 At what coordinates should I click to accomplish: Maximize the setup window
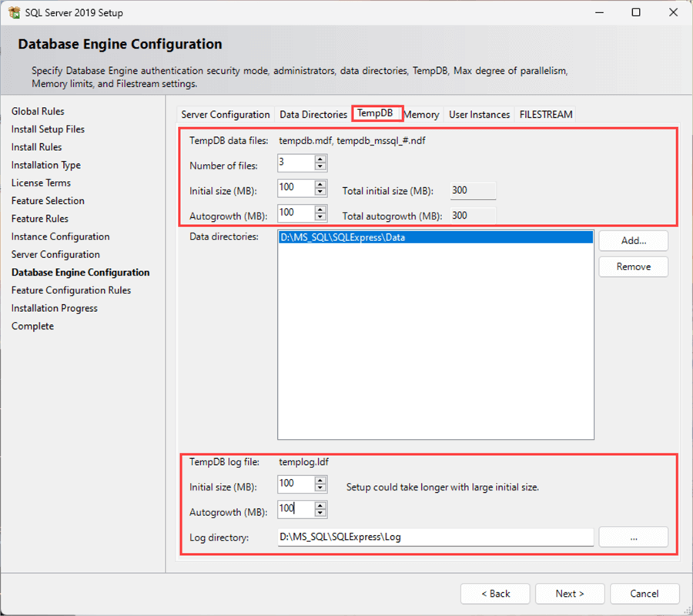(x=636, y=12)
